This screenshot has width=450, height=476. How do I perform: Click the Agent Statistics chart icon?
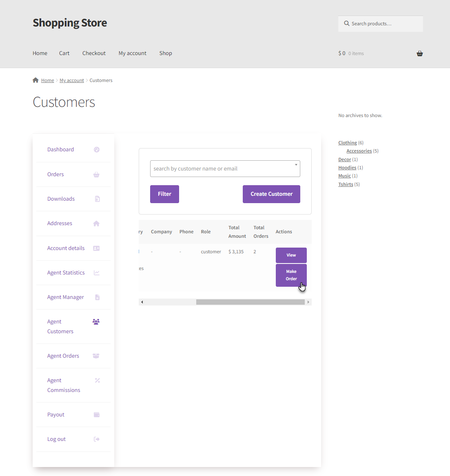pyautogui.click(x=97, y=272)
